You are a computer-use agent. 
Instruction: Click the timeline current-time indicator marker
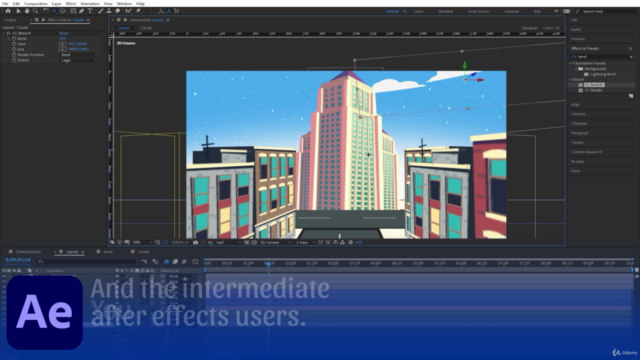click(268, 263)
